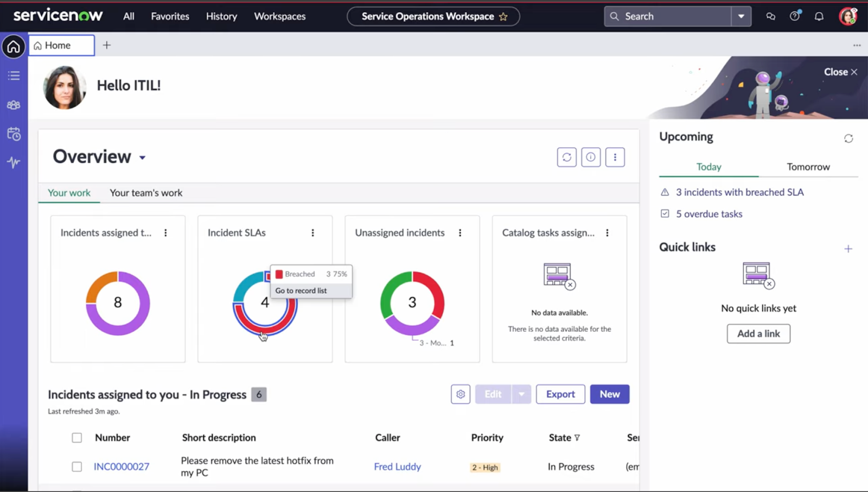Favorite Service Operations Workspace with star
This screenshot has width=868, height=492.
click(503, 16)
